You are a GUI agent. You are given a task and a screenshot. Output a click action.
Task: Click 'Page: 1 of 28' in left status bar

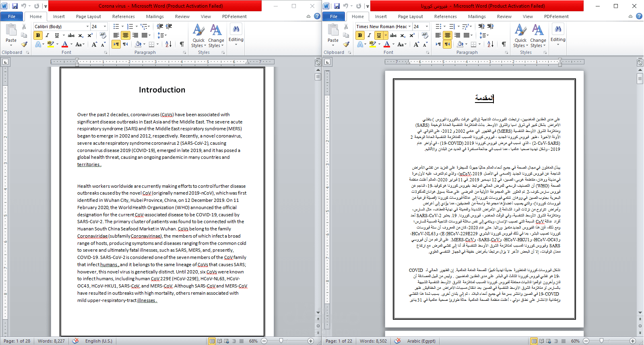click(17, 341)
